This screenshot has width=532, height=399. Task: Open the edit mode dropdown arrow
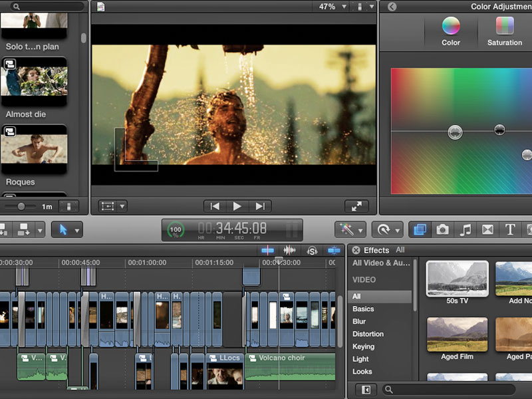point(41,230)
